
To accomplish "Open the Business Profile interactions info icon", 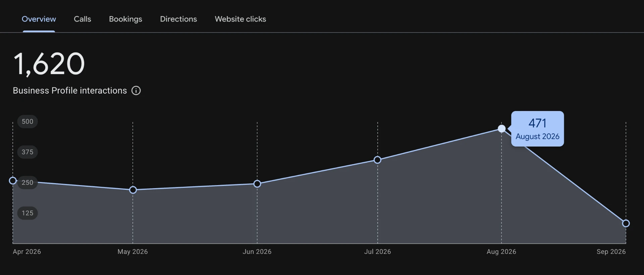I will click(136, 91).
